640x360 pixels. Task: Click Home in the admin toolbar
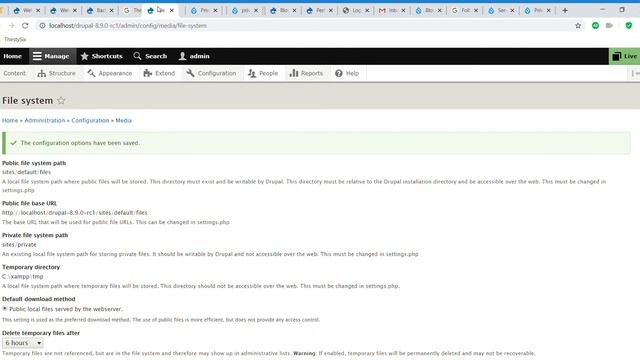coord(13,56)
